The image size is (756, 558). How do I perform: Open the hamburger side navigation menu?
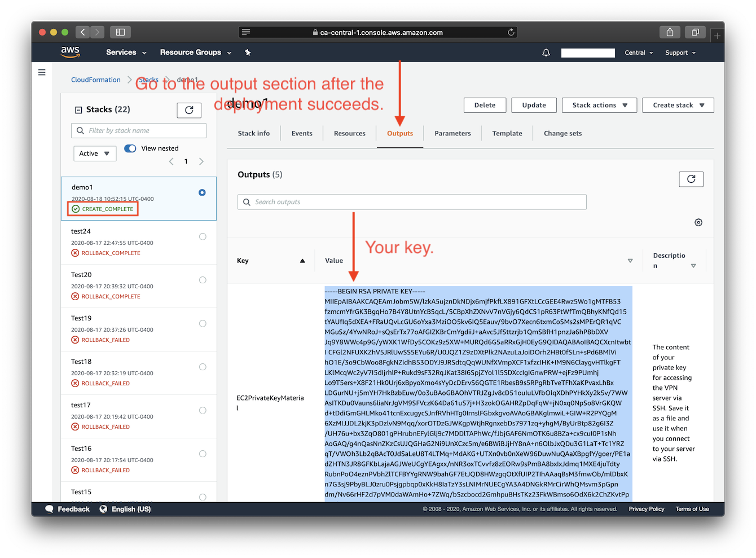click(x=42, y=72)
